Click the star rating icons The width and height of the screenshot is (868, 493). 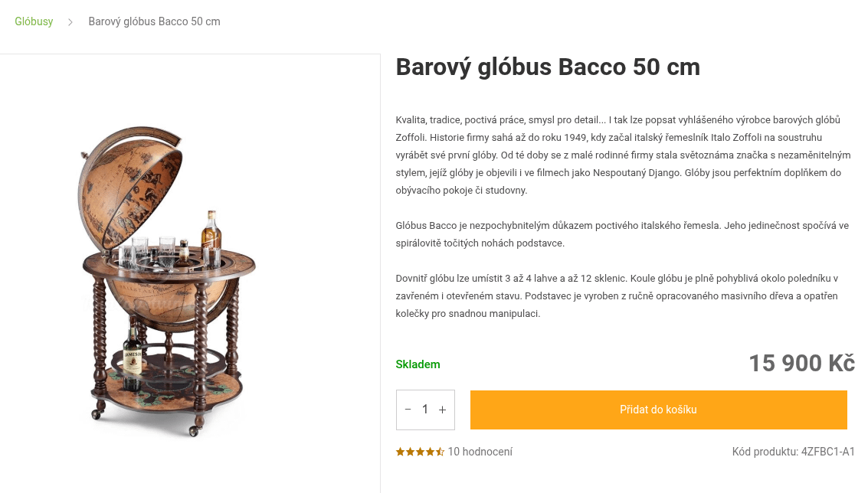pyautogui.click(x=420, y=452)
